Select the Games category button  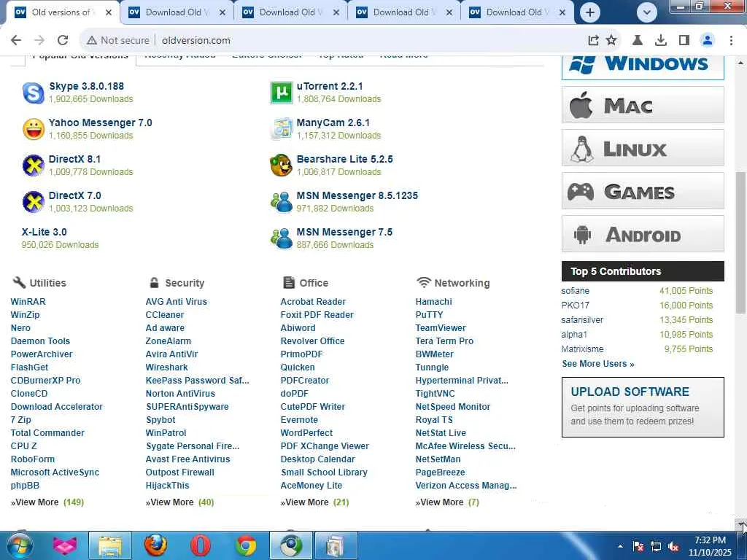pos(643,191)
